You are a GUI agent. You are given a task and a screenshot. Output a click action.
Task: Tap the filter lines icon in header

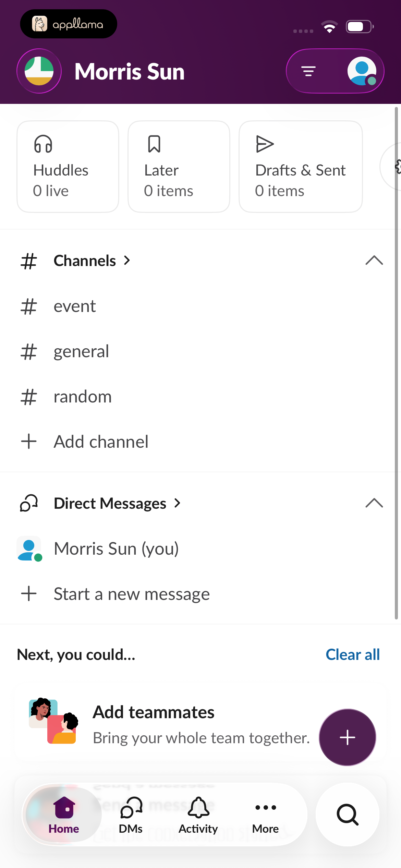[x=308, y=71]
